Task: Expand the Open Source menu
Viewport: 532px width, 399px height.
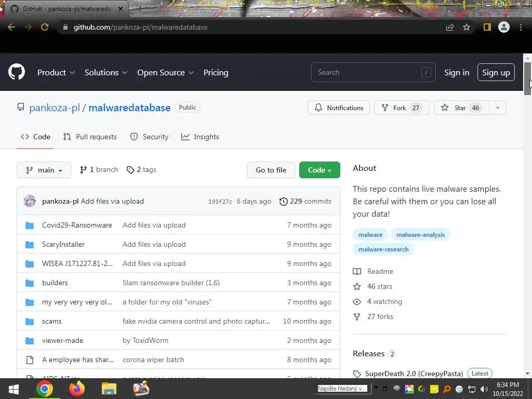Action: 166,73
